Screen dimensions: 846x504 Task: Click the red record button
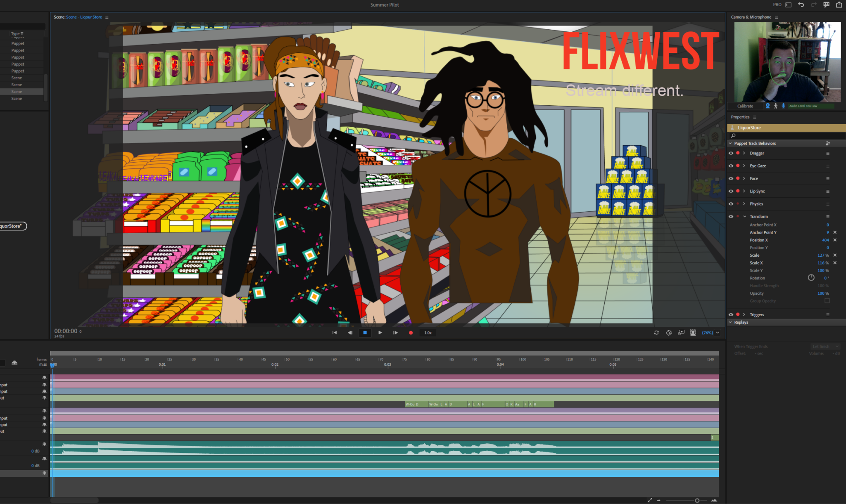point(411,333)
